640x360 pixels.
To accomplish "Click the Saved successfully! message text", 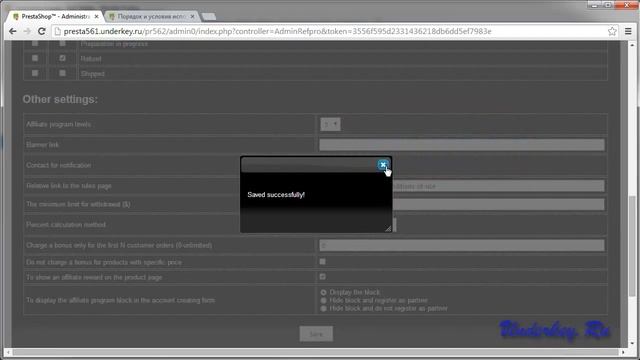I will tap(276, 195).
